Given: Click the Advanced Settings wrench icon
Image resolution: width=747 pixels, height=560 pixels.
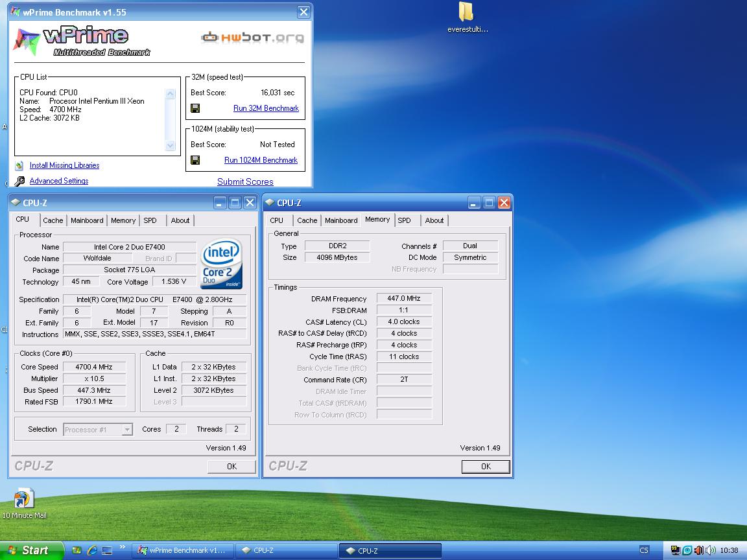Looking at the screenshot, I should click(x=19, y=181).
